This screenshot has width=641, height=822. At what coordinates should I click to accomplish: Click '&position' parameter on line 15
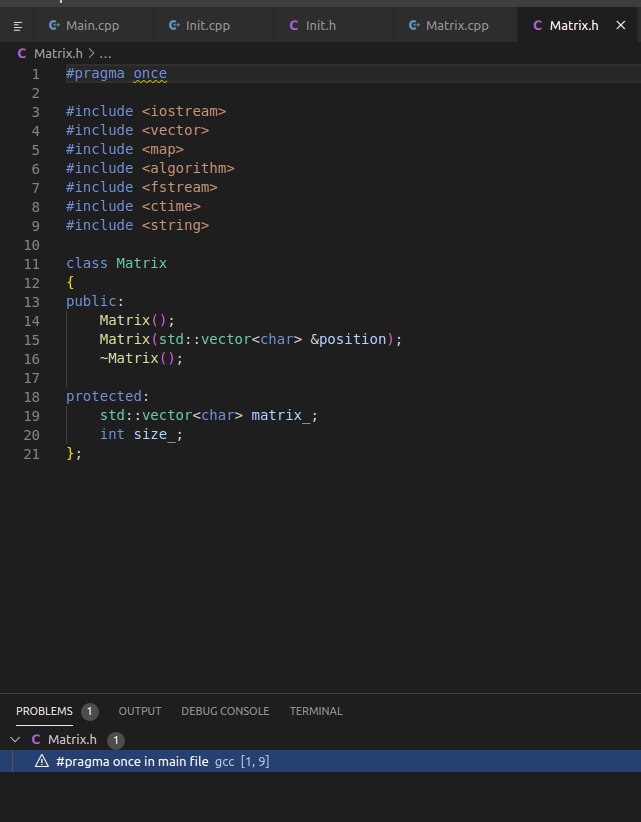(x=348, y=339)
